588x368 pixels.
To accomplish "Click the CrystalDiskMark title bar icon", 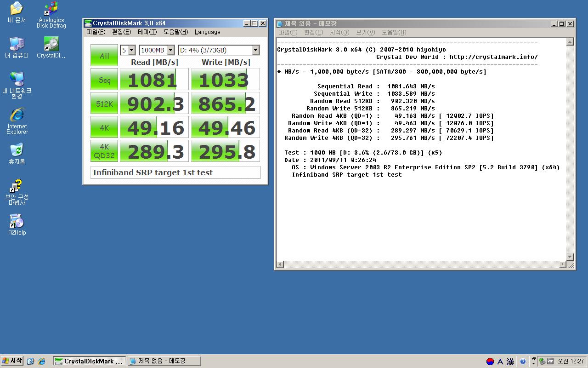I will point(88,23).
